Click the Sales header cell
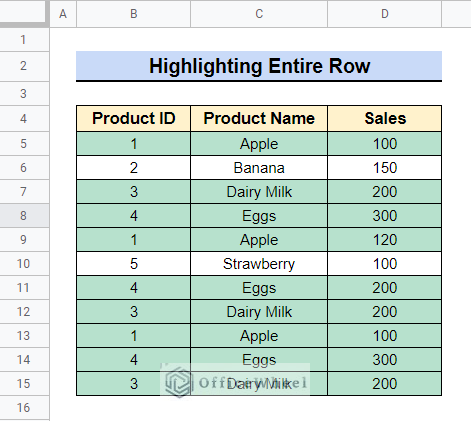Screen dimensions: 471x421 coord(385,118)
